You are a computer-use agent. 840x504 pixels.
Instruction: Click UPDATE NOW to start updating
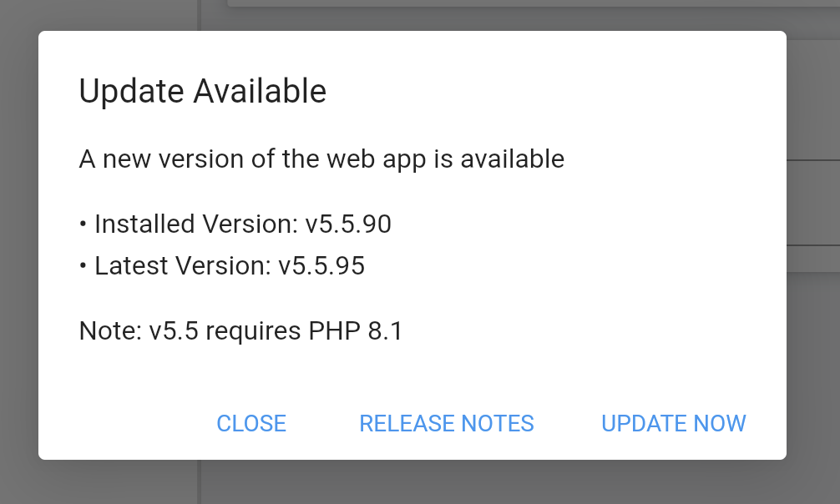point(673,423)
